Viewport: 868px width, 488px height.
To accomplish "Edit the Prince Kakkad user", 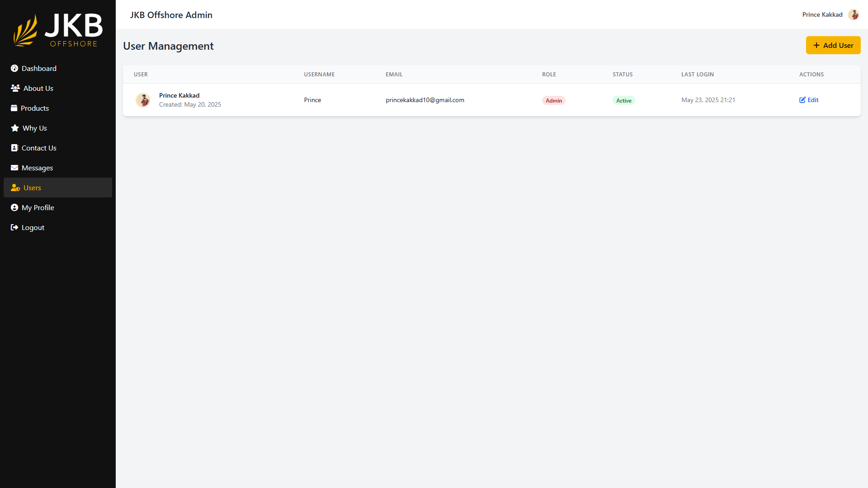I will [x=809, y=100].
